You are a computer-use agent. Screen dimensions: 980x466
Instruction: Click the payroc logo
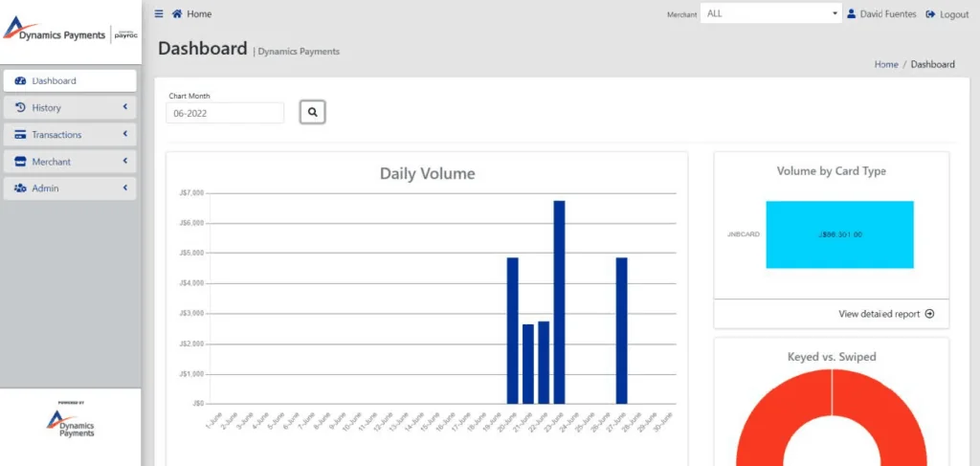[x=125, y=35]
